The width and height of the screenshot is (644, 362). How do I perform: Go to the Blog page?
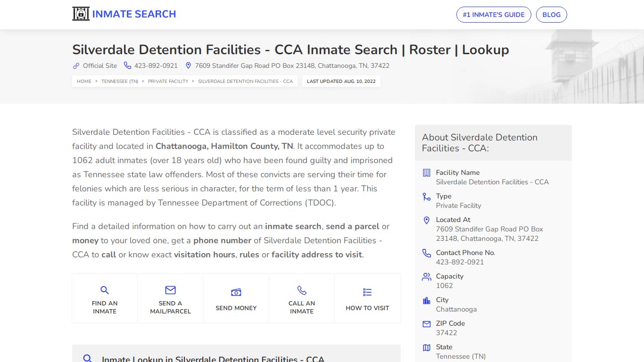551,15
